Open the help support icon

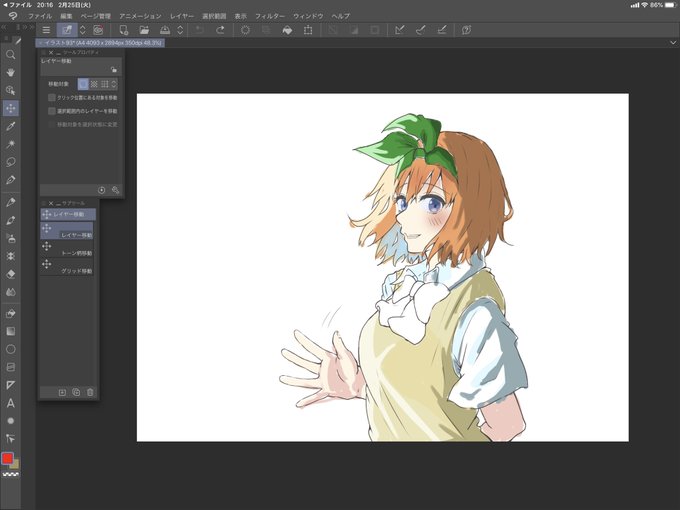pyautogui.click(x=466, y=30)
